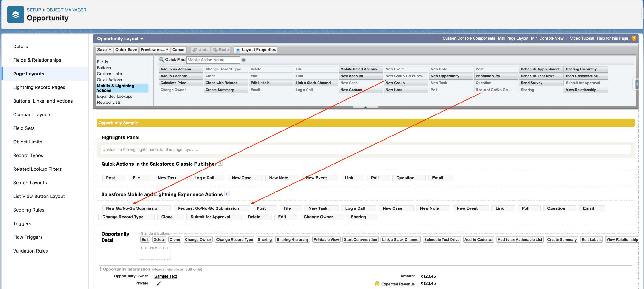The image size is (644, 289).
Task: Click the Quick Find input field
Action: pyautogui.click(x=213, y=60)
